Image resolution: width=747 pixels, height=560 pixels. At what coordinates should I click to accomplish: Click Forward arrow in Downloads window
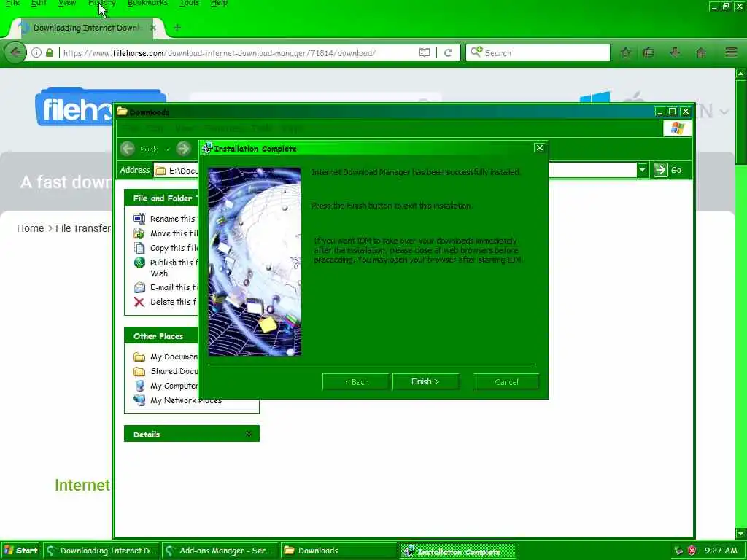point(183,149)
